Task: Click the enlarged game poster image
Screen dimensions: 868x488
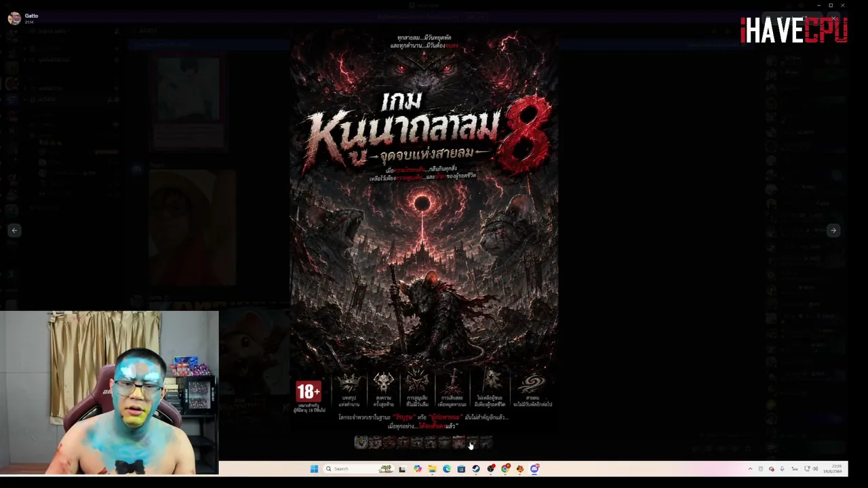Action: pos(425,230)
